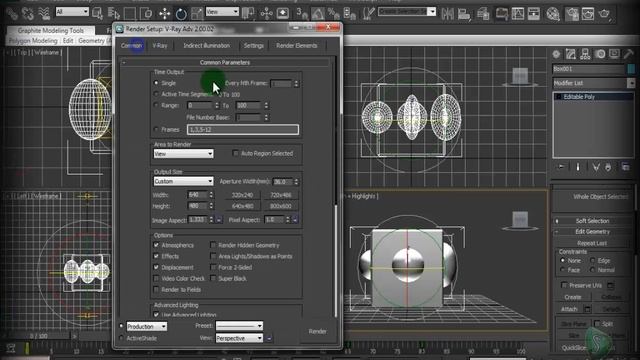
Task: Click the Mirror tool icon
Action: [447, 14]
